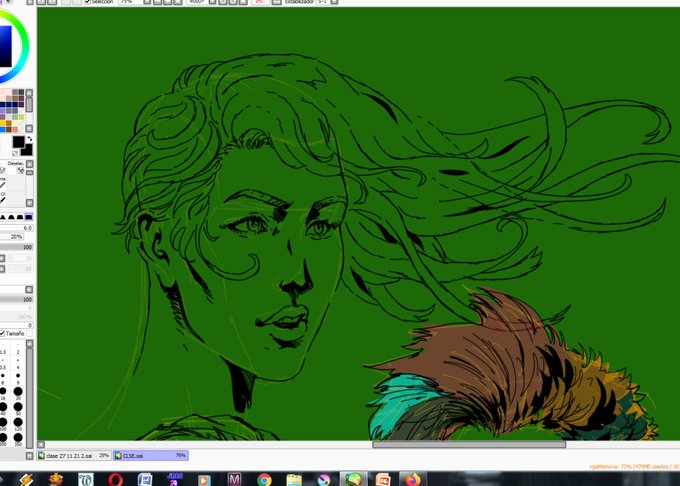Swap foreground and background colors arrow
This screenshot has width=680, height=486.
pos(29,139)
